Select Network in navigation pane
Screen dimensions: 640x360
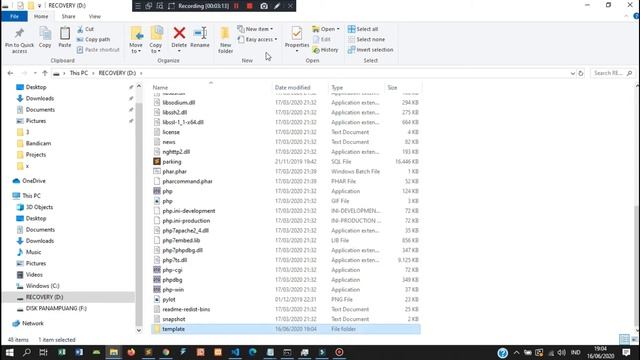point(33,323)
